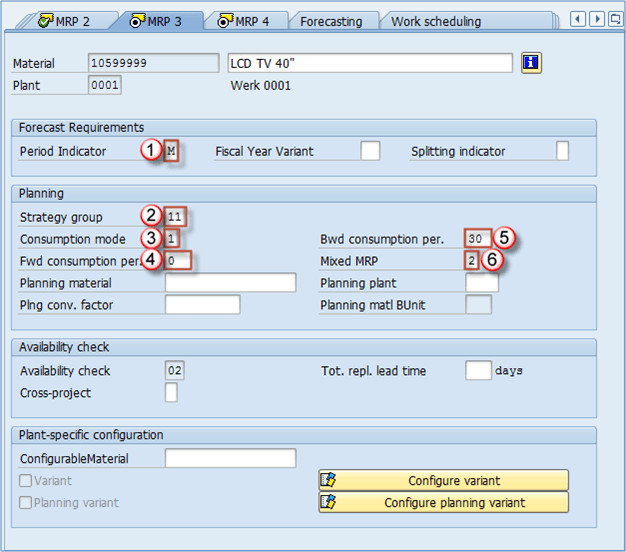The width and height of the screenshot is (626, 552).
Task: Select the Bwd consumption per. field
Action: 477,239
